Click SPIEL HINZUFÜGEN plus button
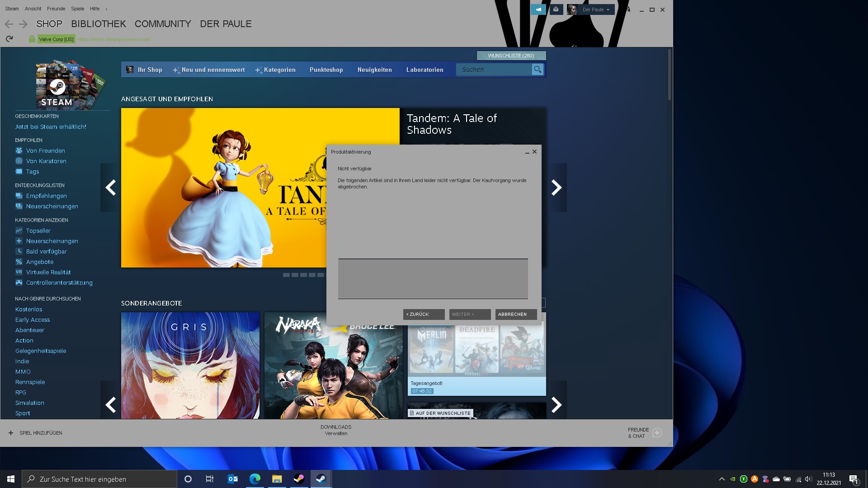This screenshot has width=868, height=488. point(11,433)
